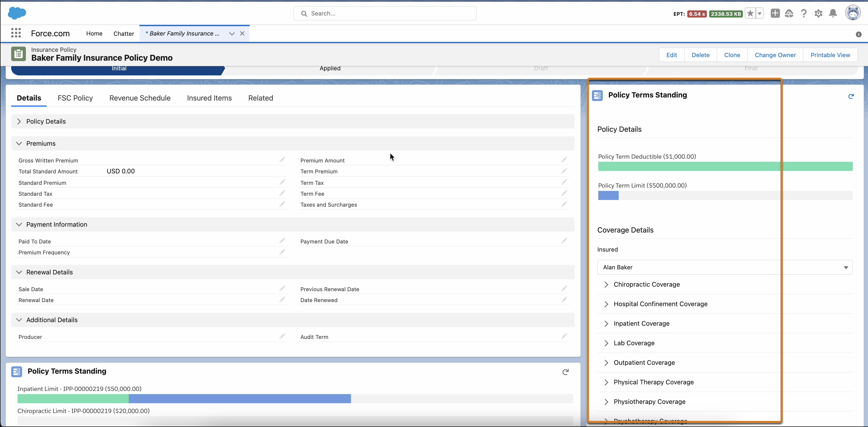
Task: Click the info icon below the header
Action: click(x=858, y=34)
